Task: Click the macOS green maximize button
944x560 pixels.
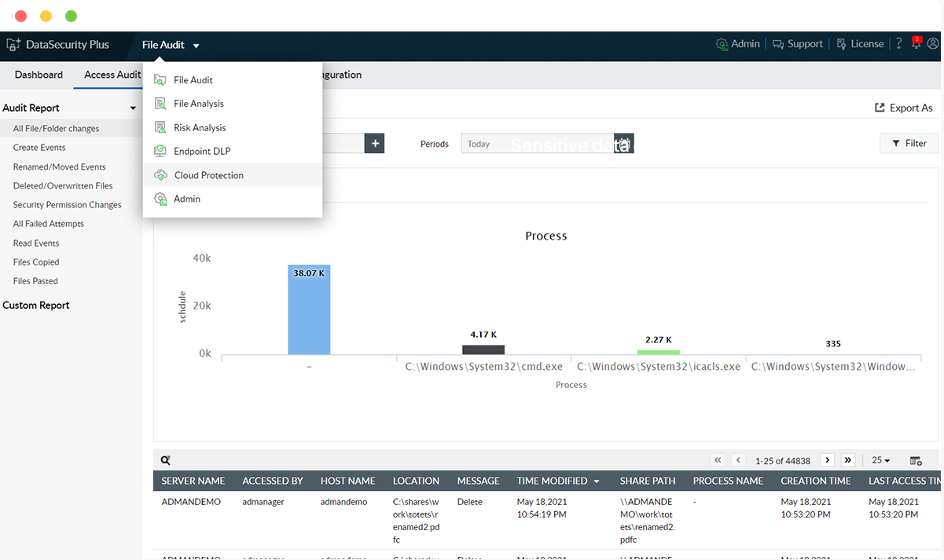Action: coord(71,16)
